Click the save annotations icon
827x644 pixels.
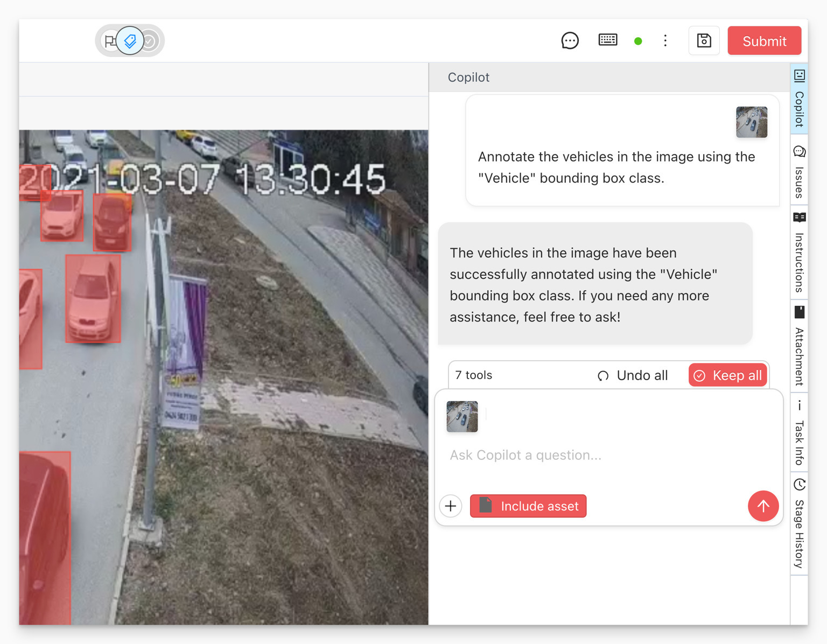(704, 40)
